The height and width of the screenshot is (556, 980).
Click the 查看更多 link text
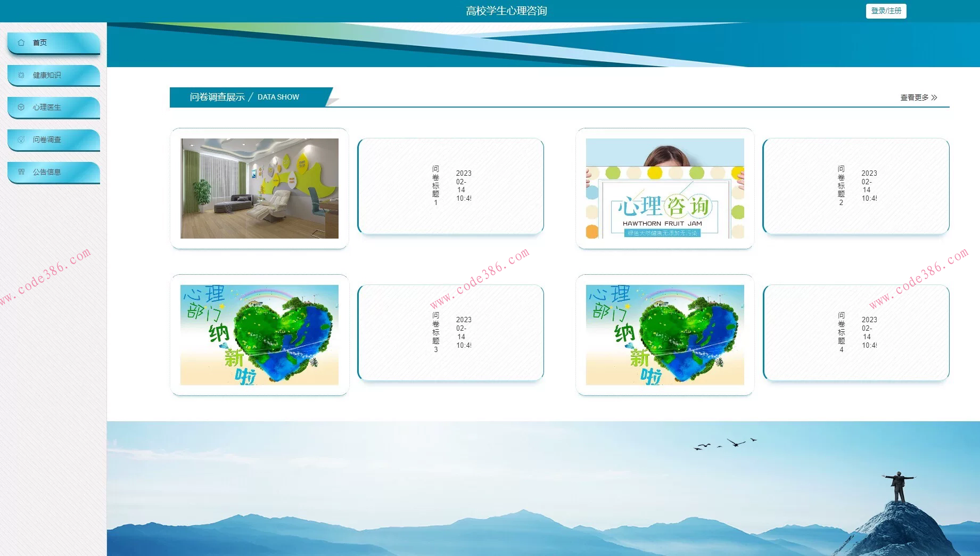(x=914, y=97)
